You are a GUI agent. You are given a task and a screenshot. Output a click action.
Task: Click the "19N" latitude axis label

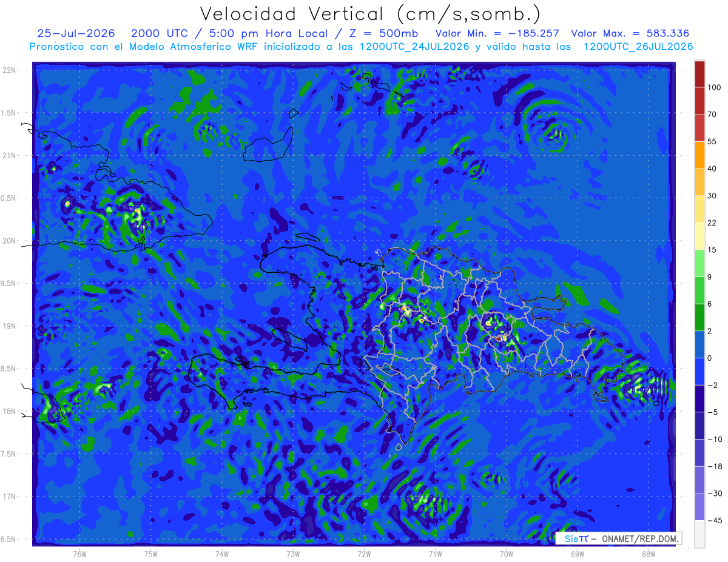coord(9,326)
